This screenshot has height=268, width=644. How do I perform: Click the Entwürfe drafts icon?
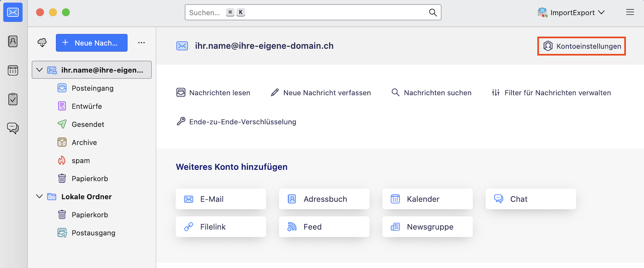pos(62,106)
